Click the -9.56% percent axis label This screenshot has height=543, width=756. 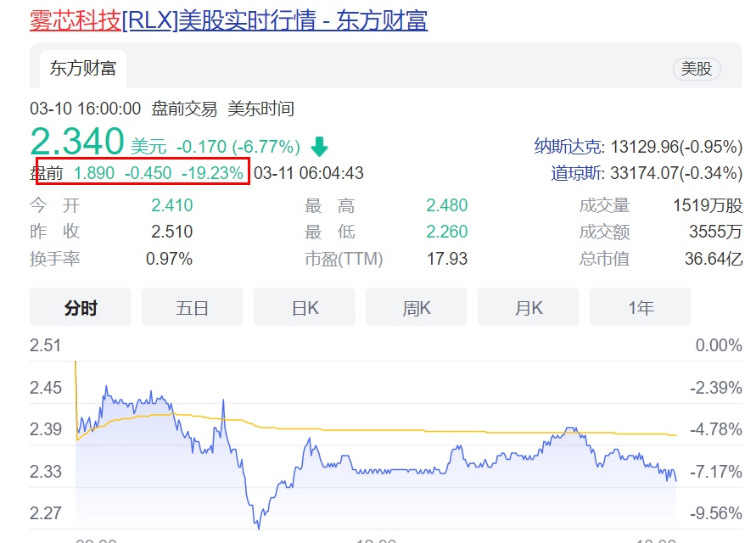pyautogui.click(x=715, y=513)
